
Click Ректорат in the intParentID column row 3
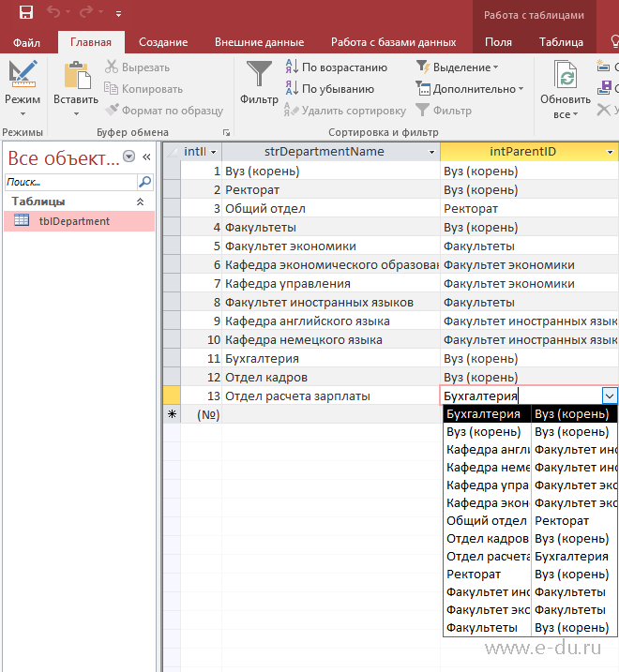[x=529, y=209]
